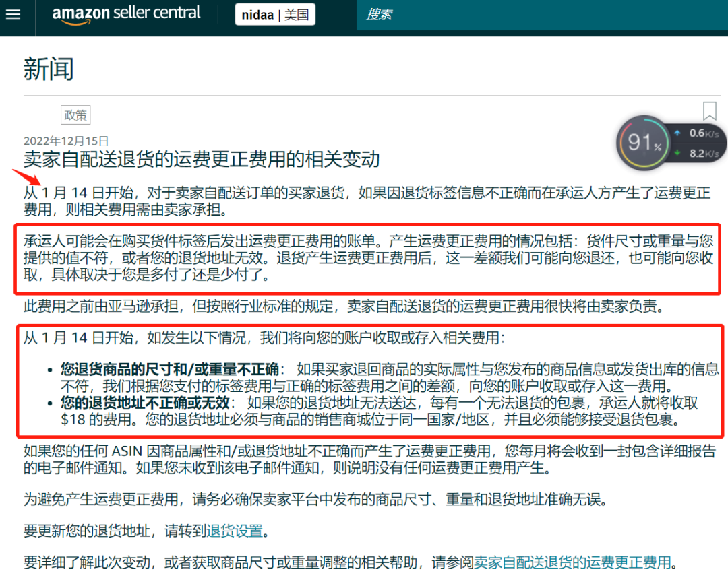Bookmark this news article with the bookmark icon
The width and height of the screenshot is (728, 584).
pos(709,111)
